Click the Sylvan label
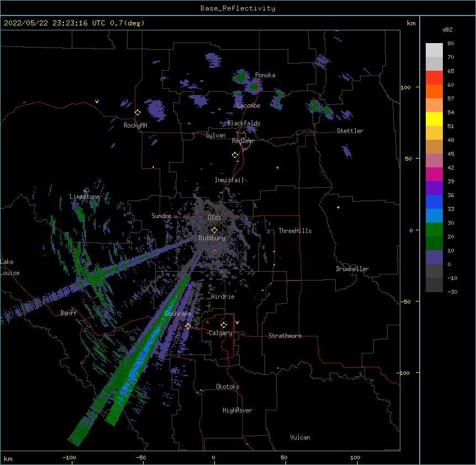Viewport: 476px width, 465px height. pyautogui.click(x=215, y=135)
